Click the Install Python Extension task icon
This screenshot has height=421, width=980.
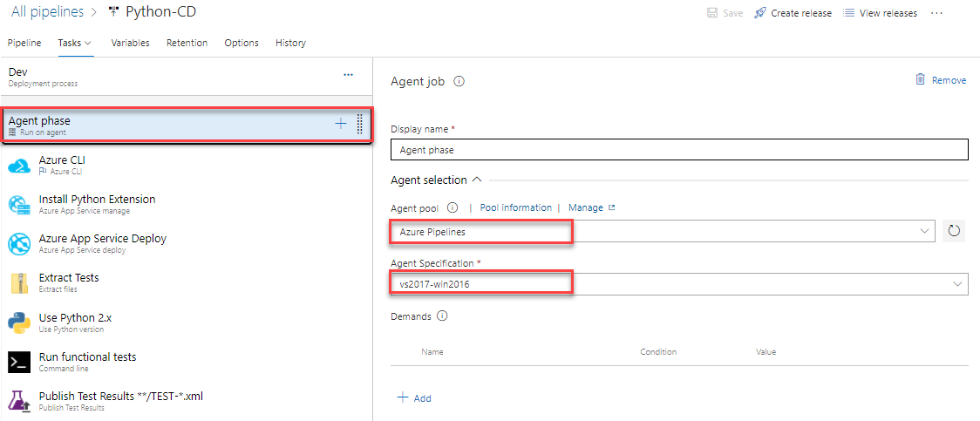pos(19,205)
